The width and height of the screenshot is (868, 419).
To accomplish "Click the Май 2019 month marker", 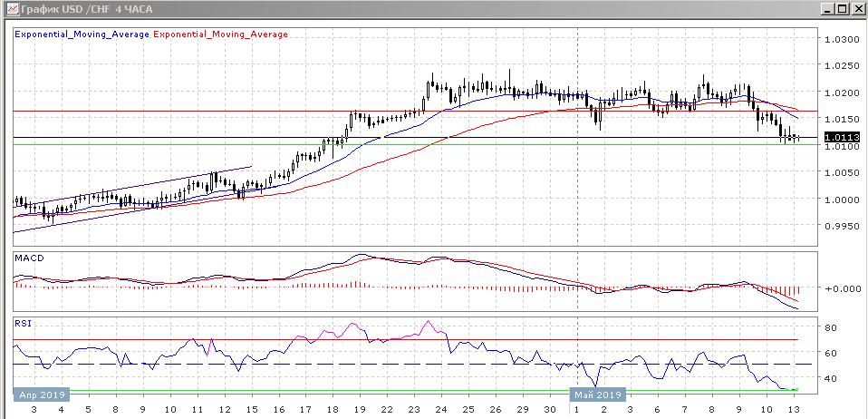I will coord(598,395).
